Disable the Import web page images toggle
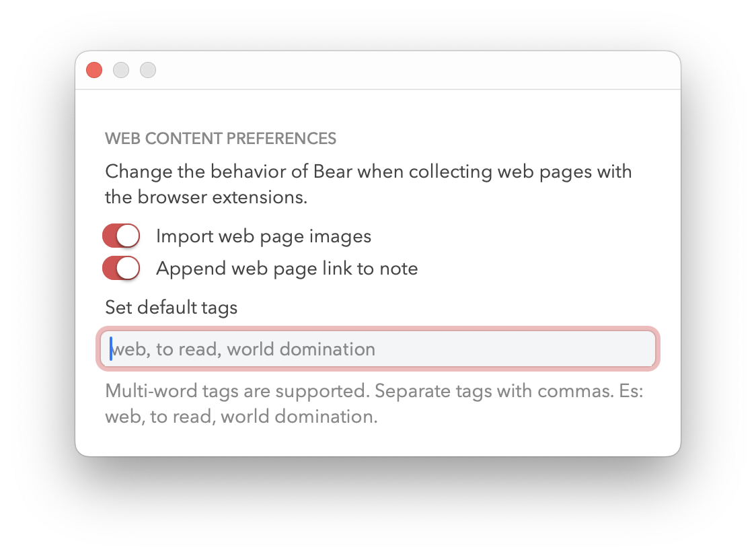Screen dimensions: 756x556 click(x=121, y=236)
